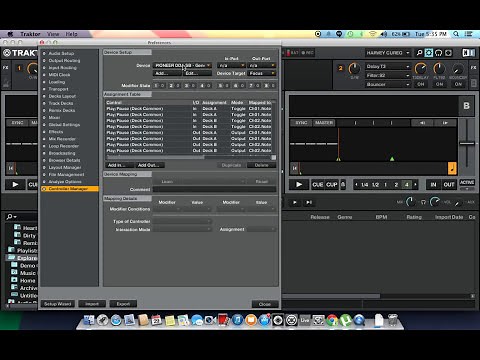Toggle the Bouncer ON button

pos(458,84)
